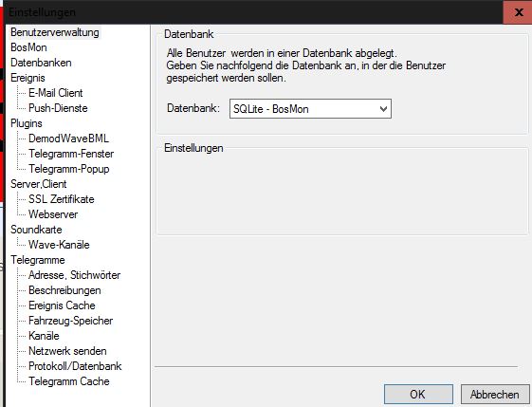Open Push-Dienste settings

[x=58, y=108]
